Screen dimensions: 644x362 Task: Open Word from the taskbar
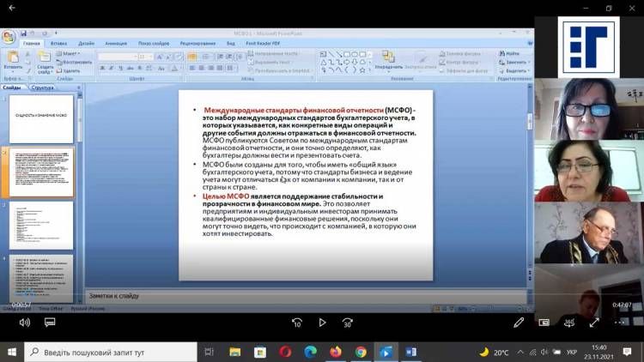coord(410,352)
